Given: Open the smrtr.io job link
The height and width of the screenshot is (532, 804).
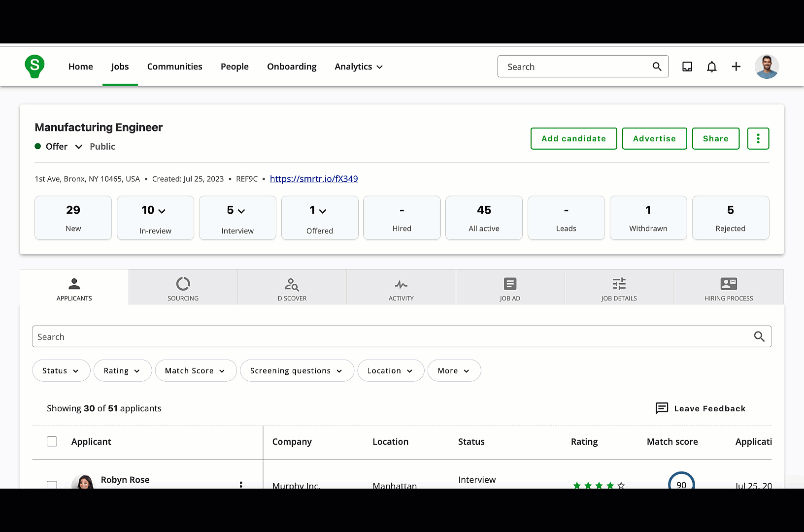Looking at the screenshot, I should pos(314,179).
